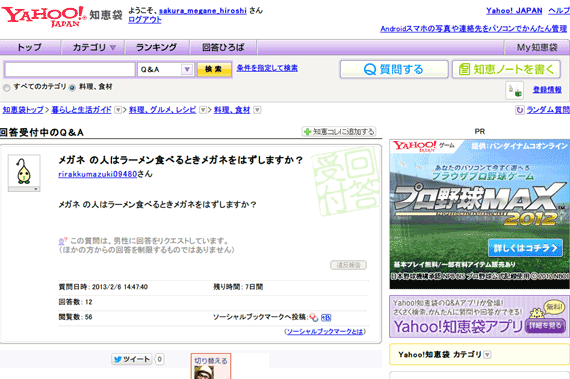Click the registration info avatar icon
Screen dimensions: 570x379
point(514,90)
